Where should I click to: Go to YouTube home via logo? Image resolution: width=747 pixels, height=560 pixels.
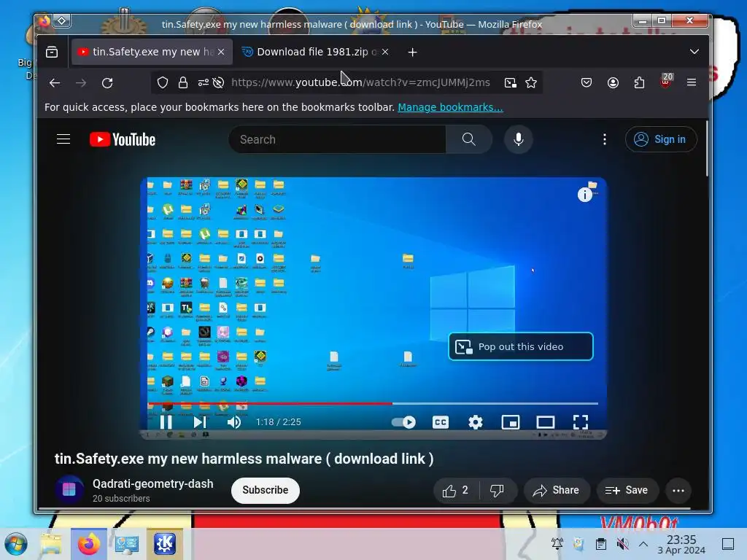(123, 139)
